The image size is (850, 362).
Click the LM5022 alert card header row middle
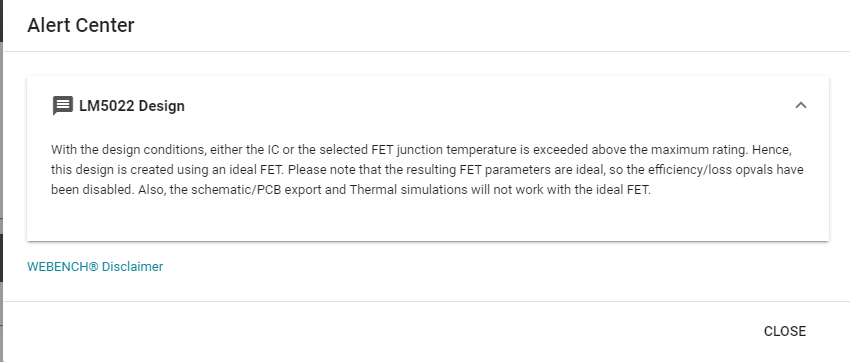[428, 106]
